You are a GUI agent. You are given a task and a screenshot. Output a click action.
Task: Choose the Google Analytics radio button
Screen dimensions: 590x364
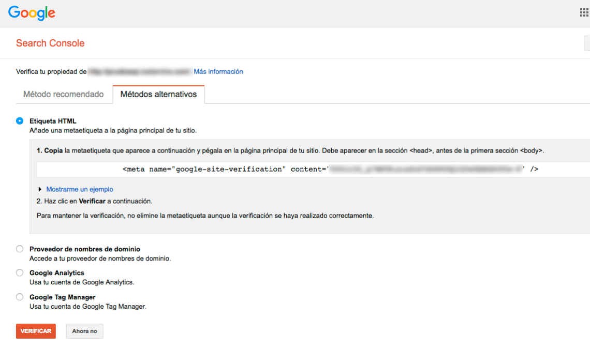[20, 272]
